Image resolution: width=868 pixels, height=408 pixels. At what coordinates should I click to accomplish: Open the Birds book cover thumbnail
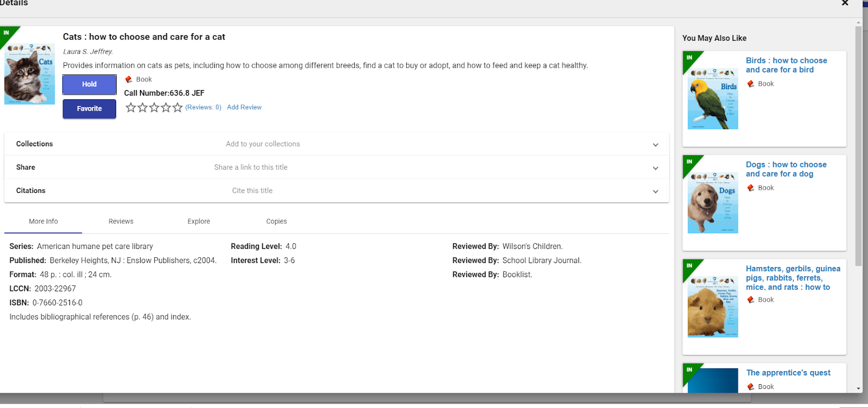click(713, 99)
